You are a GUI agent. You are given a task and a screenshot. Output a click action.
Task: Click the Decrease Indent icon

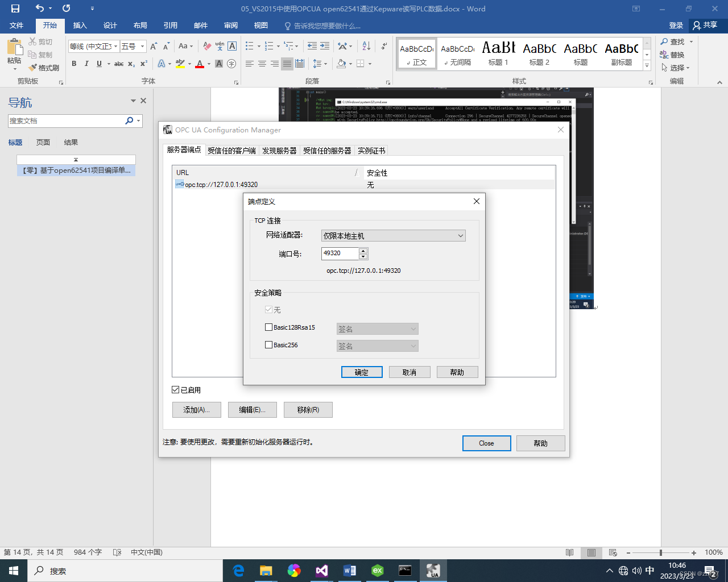click(312, 46)
